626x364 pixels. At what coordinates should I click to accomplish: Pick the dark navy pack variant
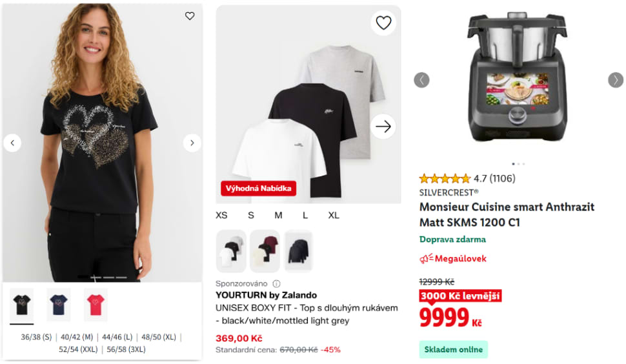(298, 251)
